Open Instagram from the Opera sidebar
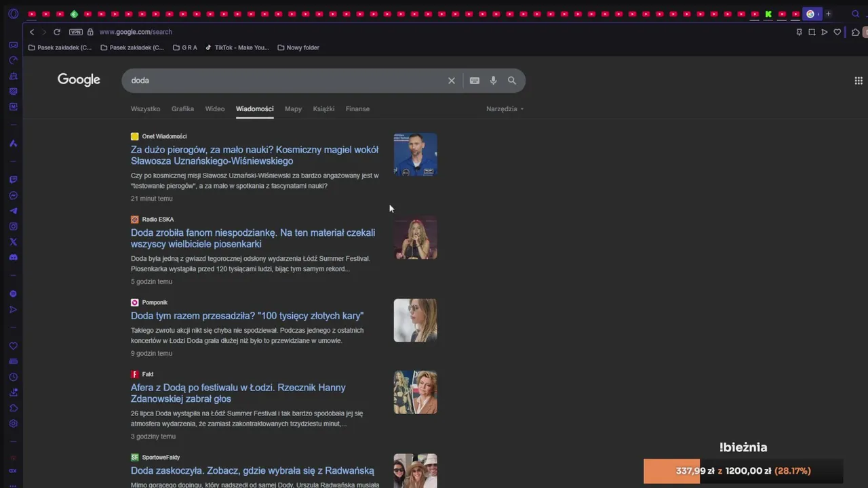Viewport: 868px width, 488px height. pyautogui.click(x=13, y=226)
